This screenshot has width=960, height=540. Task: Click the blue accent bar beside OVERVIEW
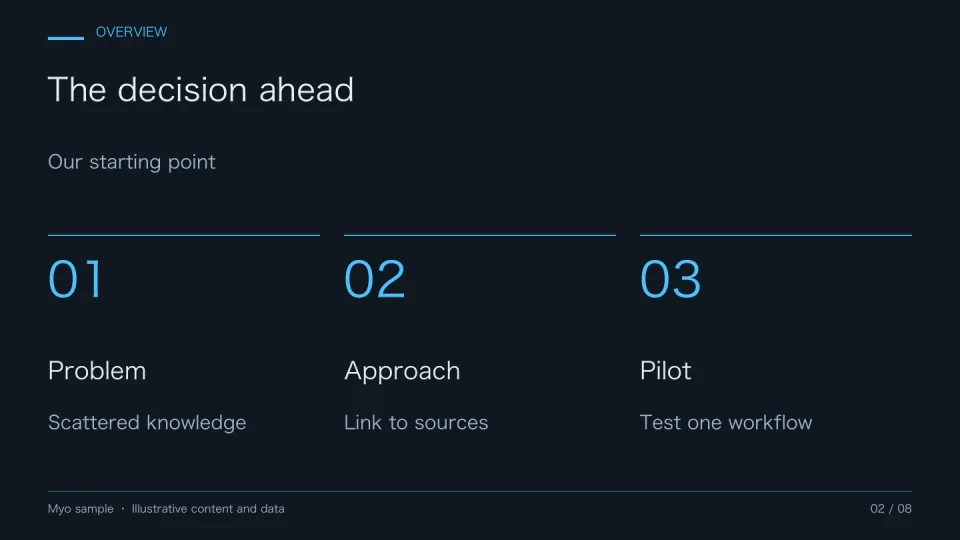pyautogui.click(x=66, y=38)
